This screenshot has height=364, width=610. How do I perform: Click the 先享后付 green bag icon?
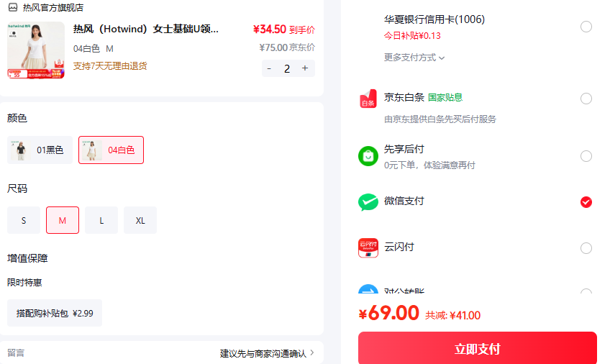[368, 156]
